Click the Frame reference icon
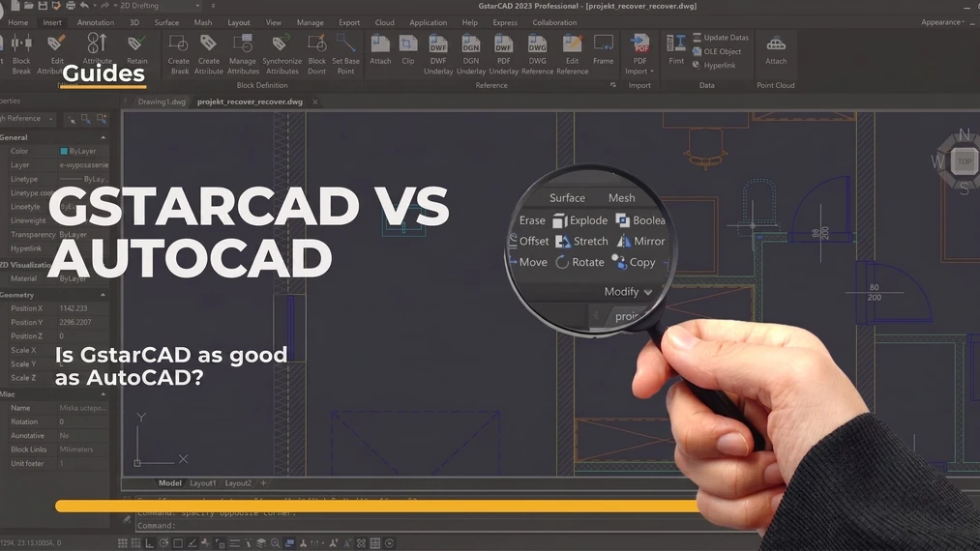Image resolution: width=980 pixels, height=551 pixels. tap(603, 43)
